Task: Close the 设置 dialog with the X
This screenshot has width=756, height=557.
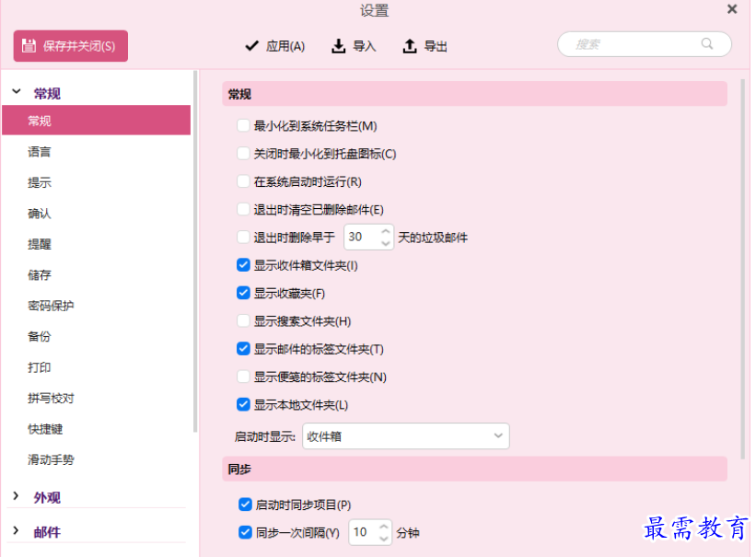Action: tap(732, 9)
